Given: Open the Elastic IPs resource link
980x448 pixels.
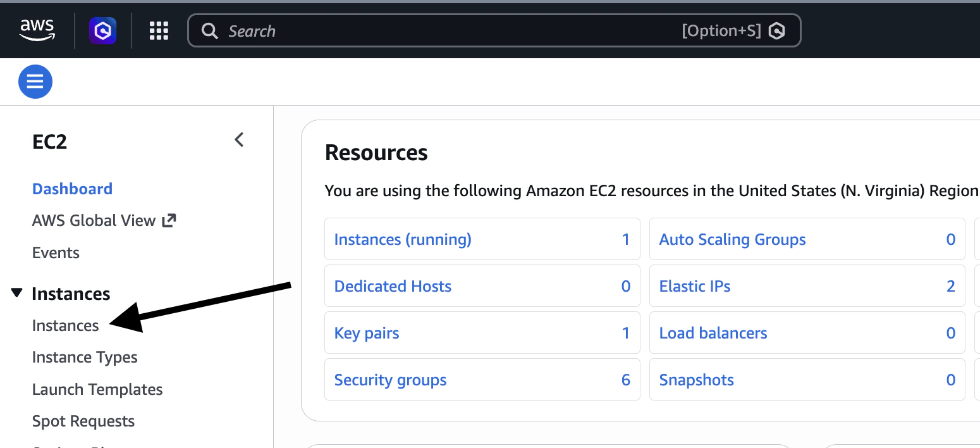Looking at the screenshot, I should pos(695,286).
